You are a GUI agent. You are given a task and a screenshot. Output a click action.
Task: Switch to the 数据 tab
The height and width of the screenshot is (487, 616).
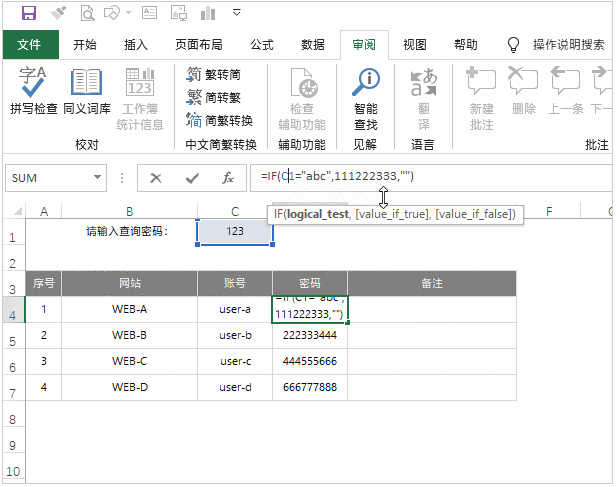[313, 45]
